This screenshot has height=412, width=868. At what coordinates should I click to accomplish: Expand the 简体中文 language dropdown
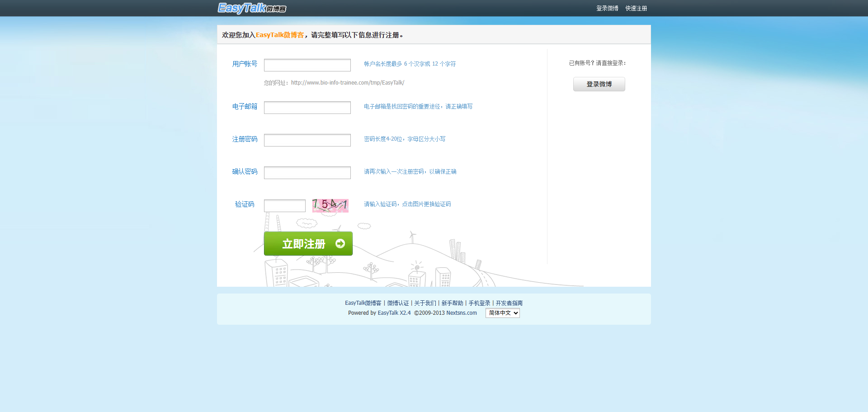[502, 313]
